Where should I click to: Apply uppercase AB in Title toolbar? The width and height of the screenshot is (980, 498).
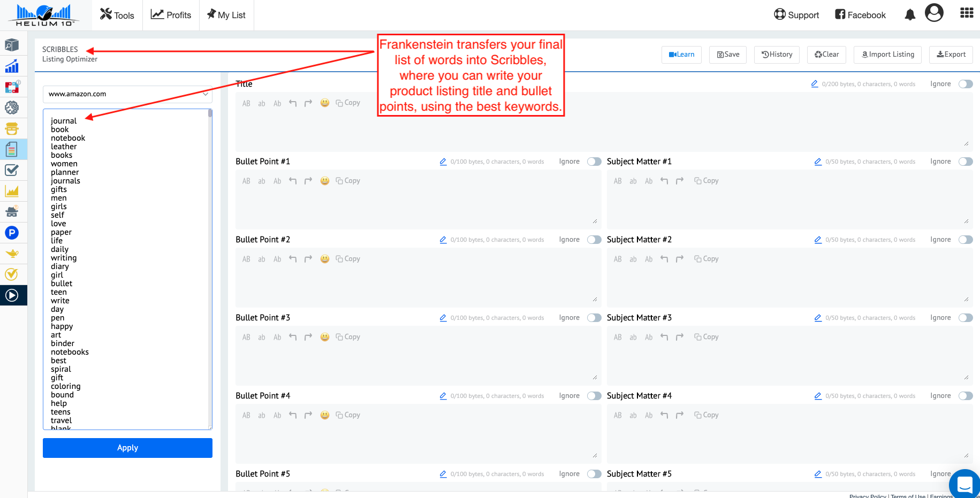tap(246, 103)
